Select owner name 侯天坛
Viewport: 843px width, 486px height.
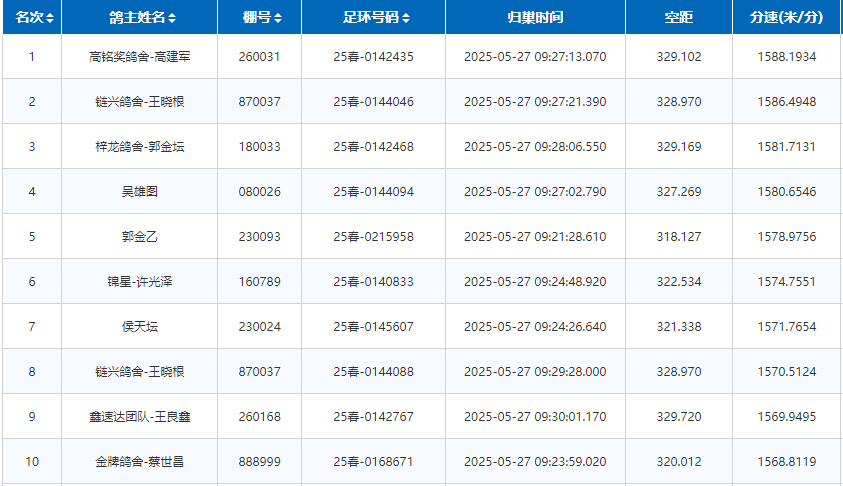[x=140, y=326]
